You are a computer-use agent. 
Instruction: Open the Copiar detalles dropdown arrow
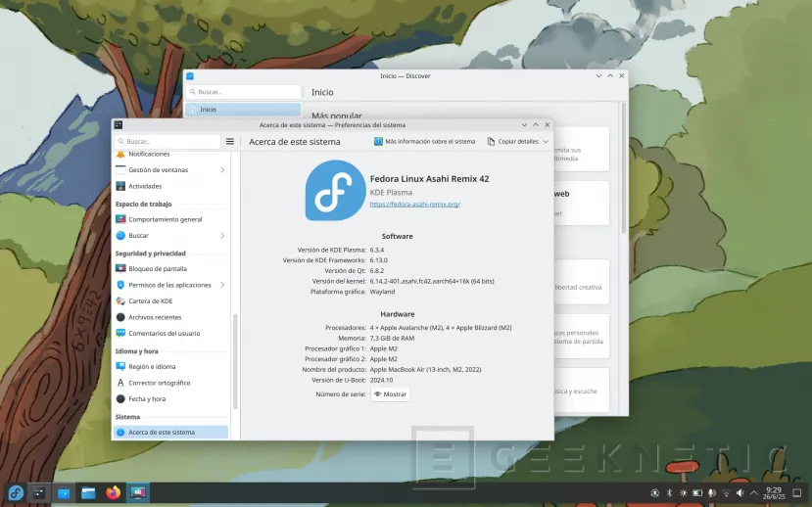pyautogui.click(x=546, y=141)
